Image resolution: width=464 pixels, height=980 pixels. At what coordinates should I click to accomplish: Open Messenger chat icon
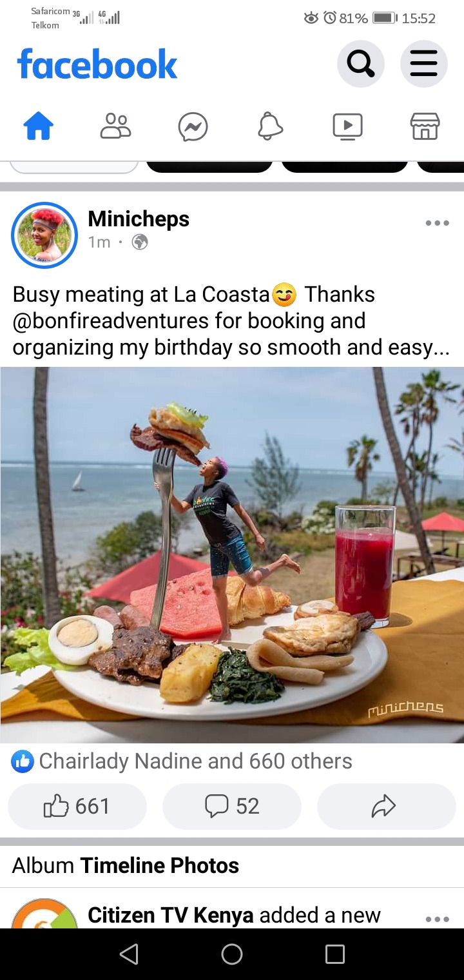(x=193, y=126)
